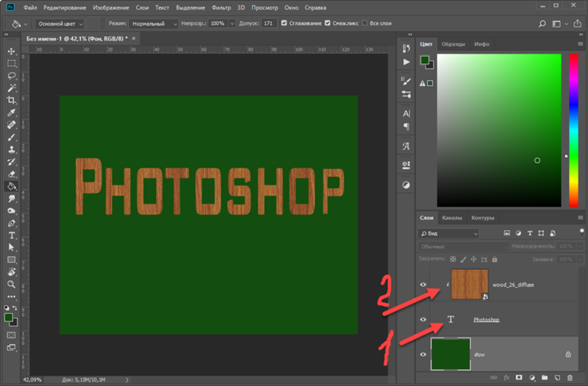The image size is (588, 386).
Task: Hide the wood_26_diffuse layer
Action: [423, 285]
